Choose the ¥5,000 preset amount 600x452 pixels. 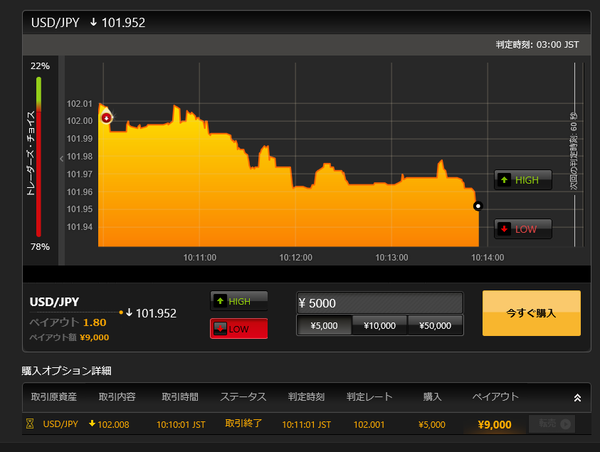(x=324, y=326)
